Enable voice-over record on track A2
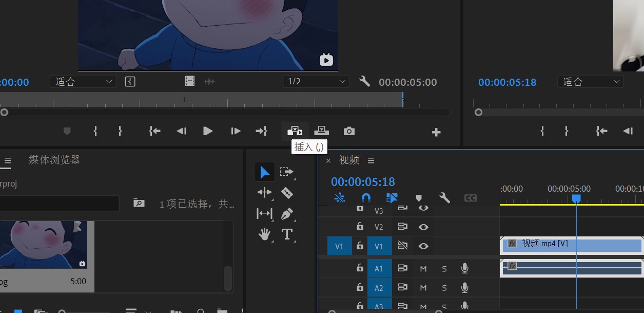Screen dimensions: 644x313 (464, 288)
